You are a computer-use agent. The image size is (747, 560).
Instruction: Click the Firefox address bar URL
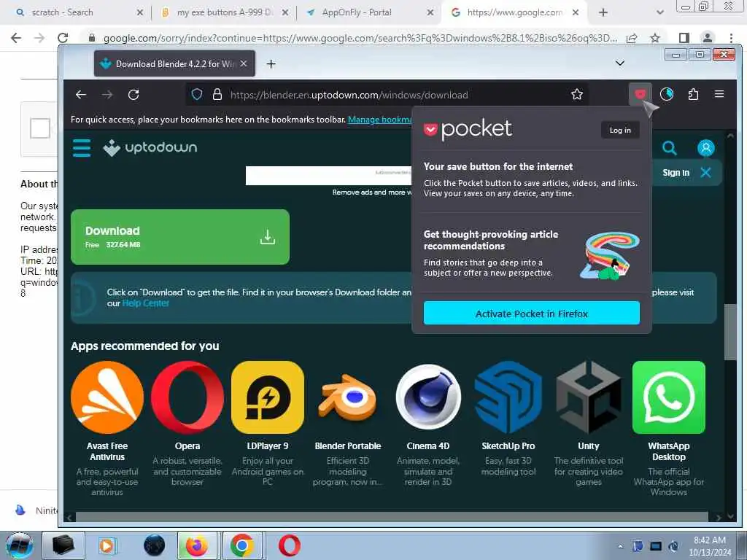tap(349, 95)
